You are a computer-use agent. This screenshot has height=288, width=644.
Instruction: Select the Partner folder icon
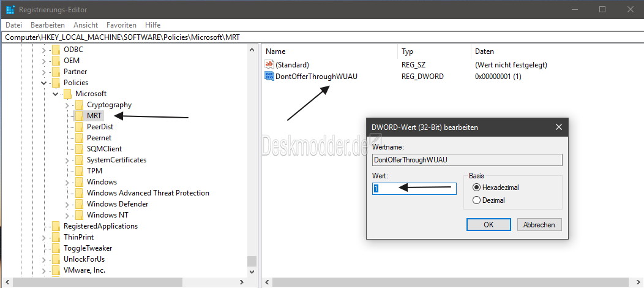[x=56, y=72]
